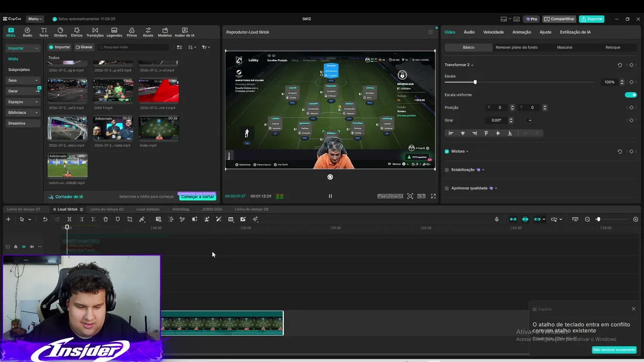The height and width of the screenshot is (362, 644).
Task: Zoom out the timeline
Action: tap(587, 219)
